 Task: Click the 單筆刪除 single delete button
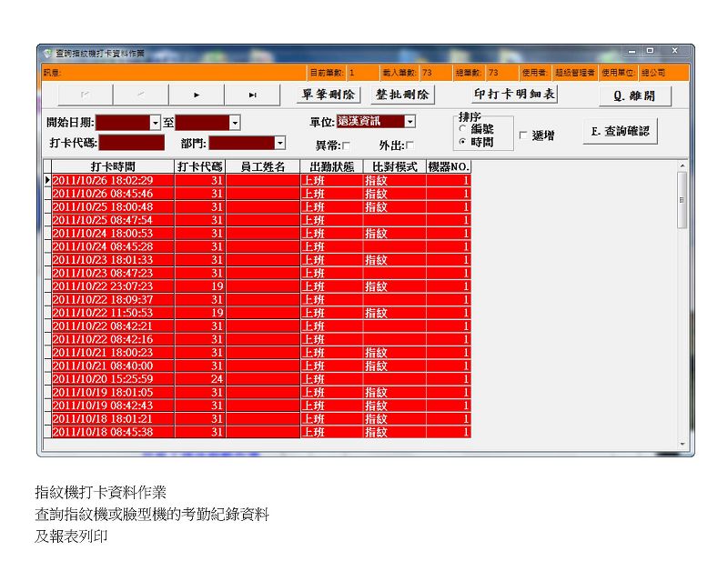tap(329, 95)
